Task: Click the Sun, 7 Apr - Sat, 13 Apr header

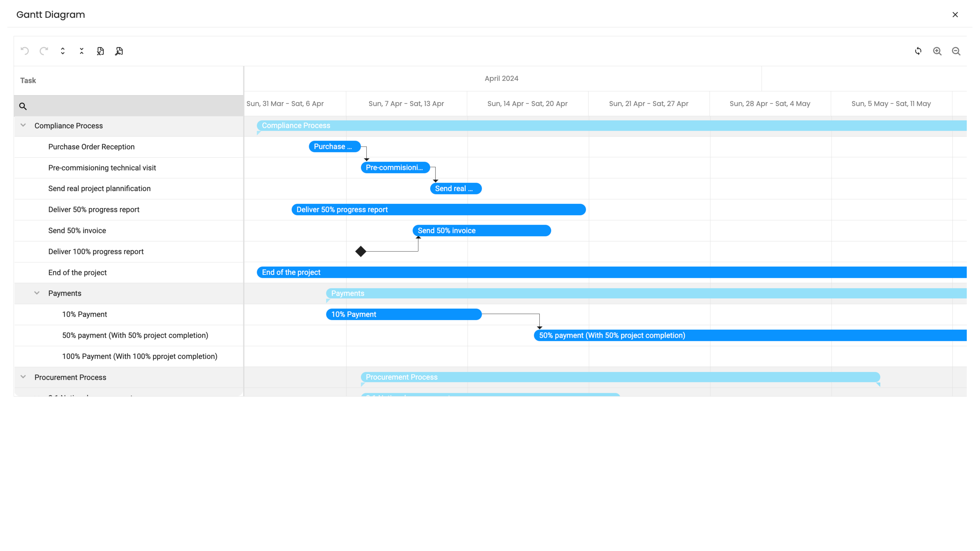Action: [x=406, y=104]
